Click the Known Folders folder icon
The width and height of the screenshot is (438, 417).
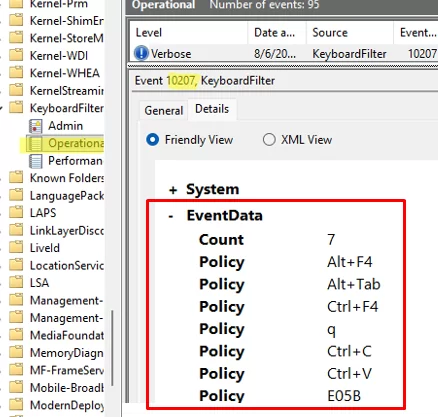(x=16, y=178)
